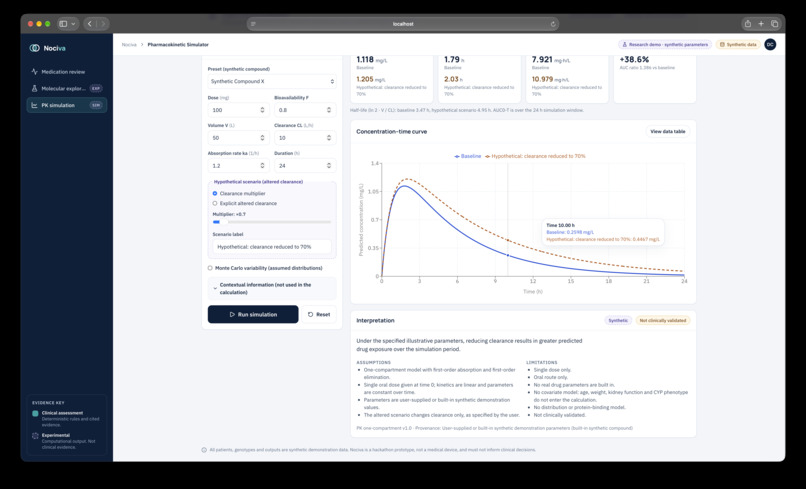Click the Reset button
Screen dimensions: 806x489
[x=319, y=314]
